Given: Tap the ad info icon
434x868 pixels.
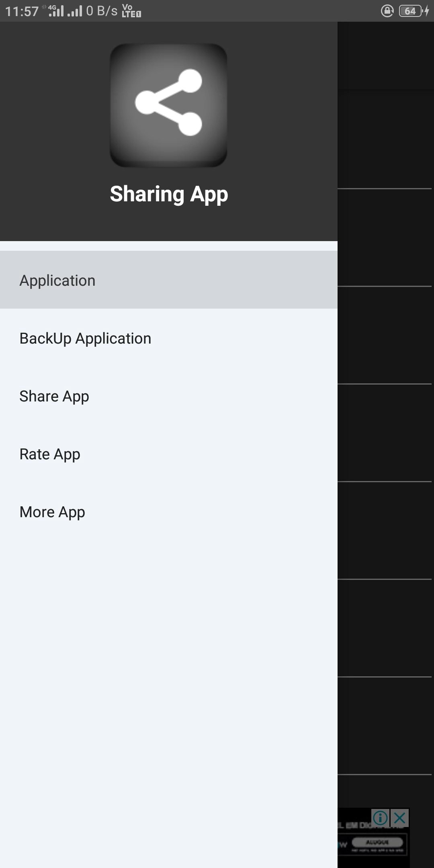Looking at the screenshot, I should pyautogui.click(x=380, y=817).
